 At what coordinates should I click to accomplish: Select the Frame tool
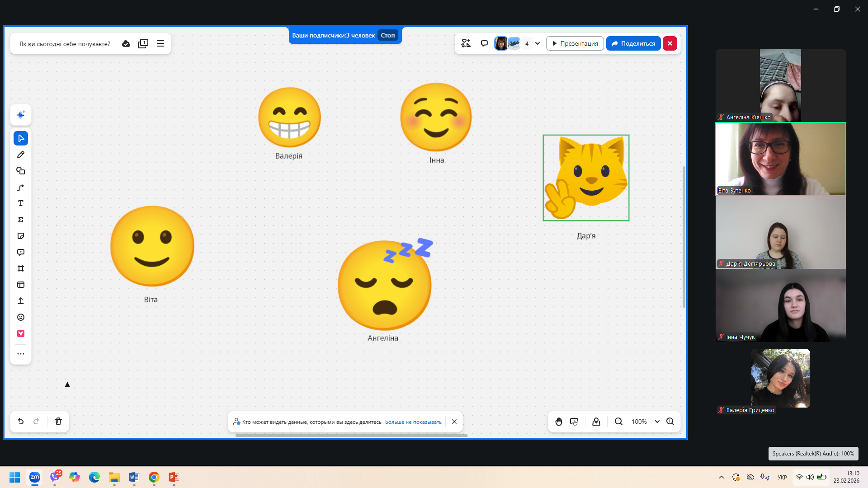(x=21, y=268)
